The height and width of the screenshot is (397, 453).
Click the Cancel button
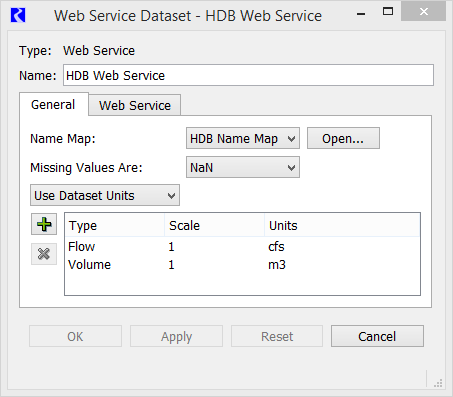(377, 336)
